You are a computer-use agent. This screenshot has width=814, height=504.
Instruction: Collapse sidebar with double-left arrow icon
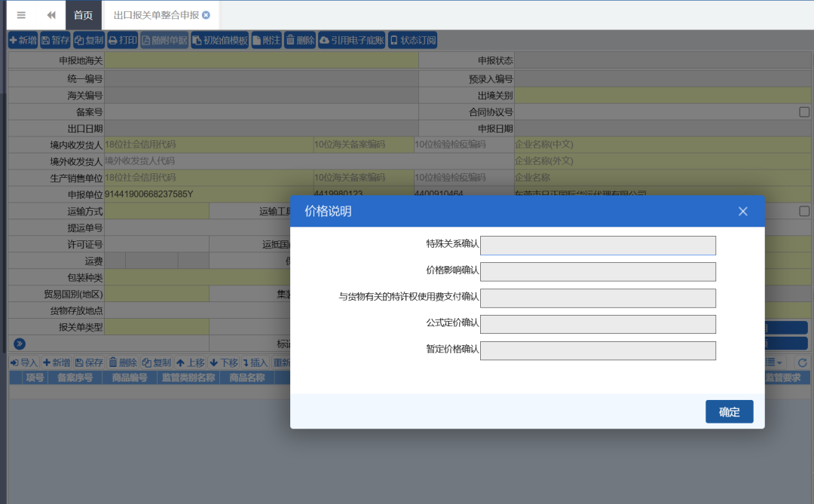point(51,15)
